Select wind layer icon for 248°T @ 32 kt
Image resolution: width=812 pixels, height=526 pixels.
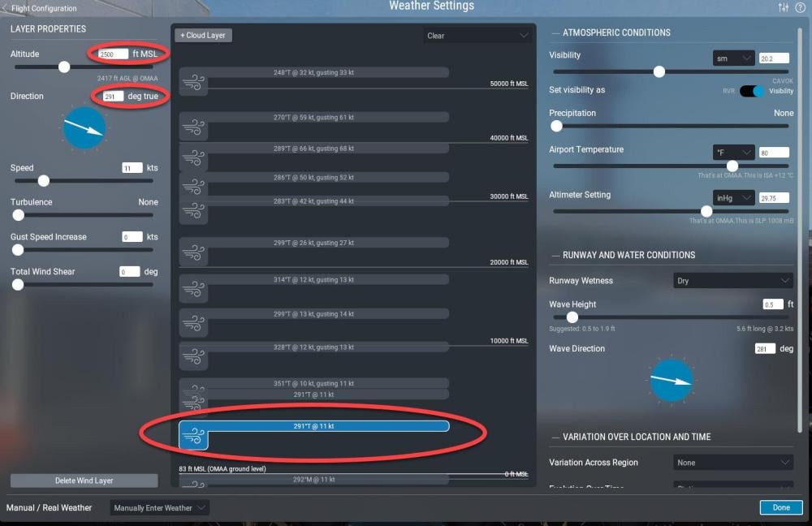pyautogui.click(x=194, y=83)
